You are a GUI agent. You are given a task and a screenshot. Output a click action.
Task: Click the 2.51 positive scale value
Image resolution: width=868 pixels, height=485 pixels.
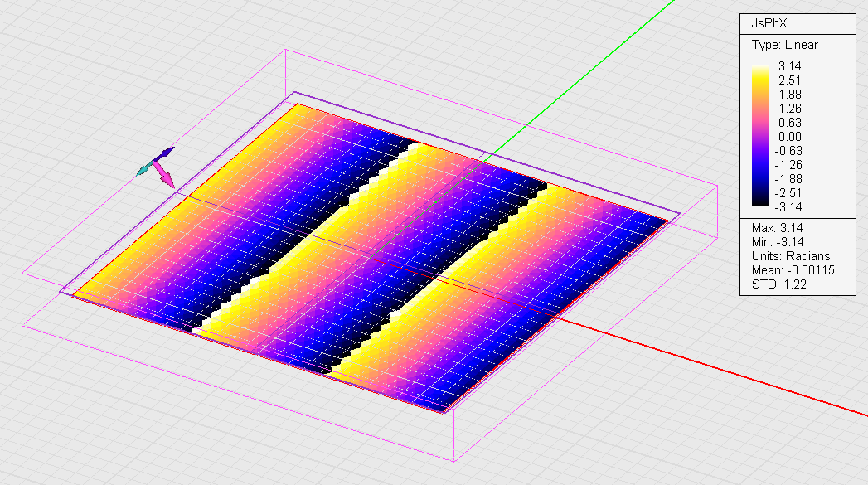(789, 80)
